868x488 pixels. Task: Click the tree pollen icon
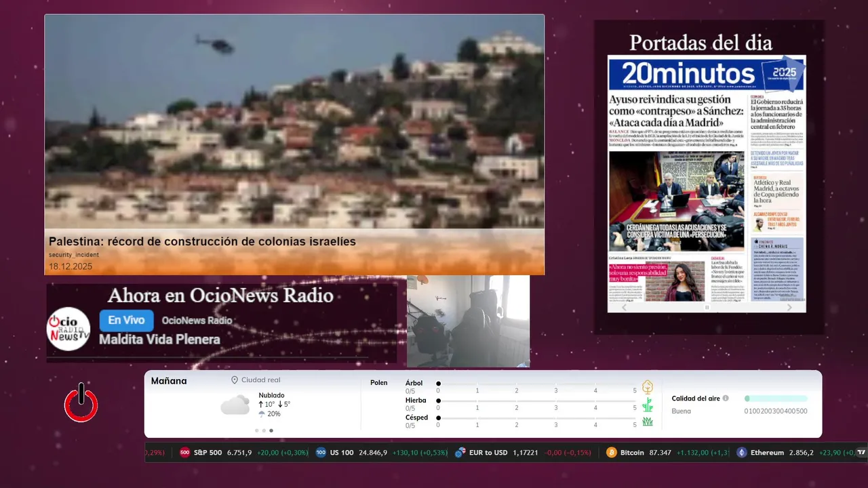648,387
